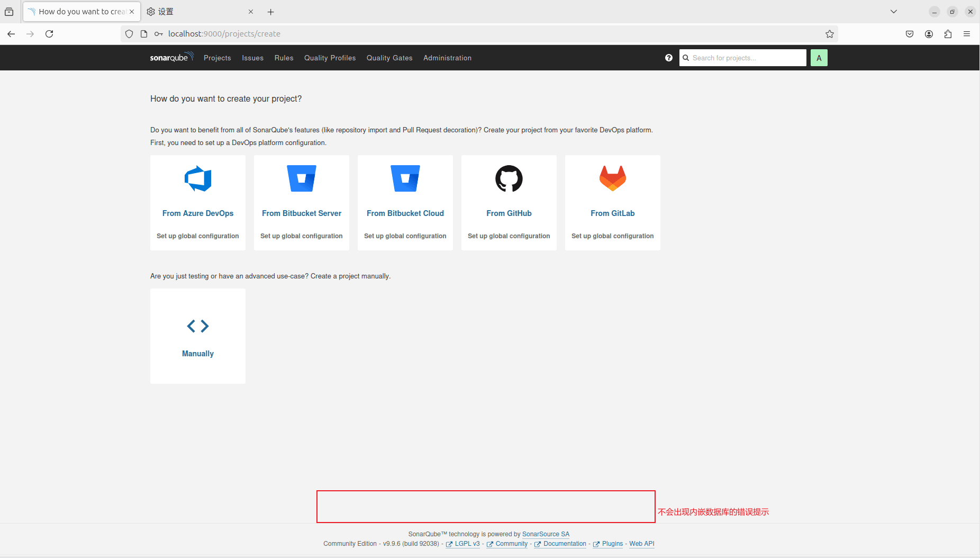Close the 'How do you want to create' tab
Viewport: 980px width, 558px height.
click(x=132, y=12)
